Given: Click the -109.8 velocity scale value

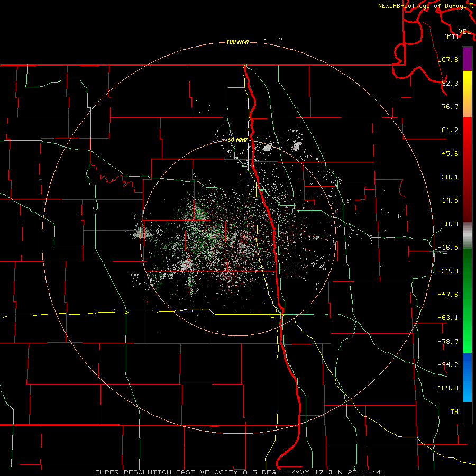Looking at the screenshot, I should pyautogui.click(x=446, y=388).
